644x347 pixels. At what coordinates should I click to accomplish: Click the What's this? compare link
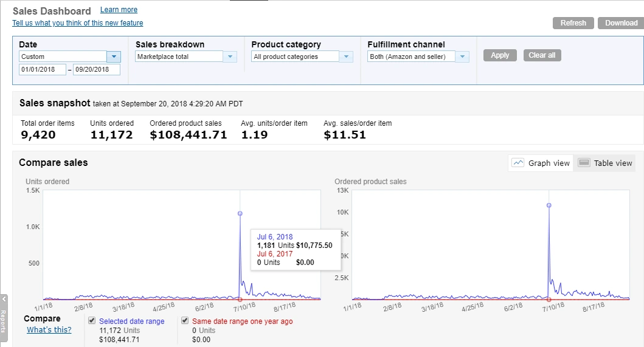(x=49, y=330)
